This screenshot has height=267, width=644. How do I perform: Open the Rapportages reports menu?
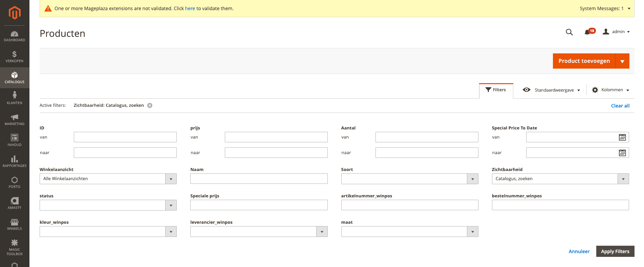tap(15, 161)
